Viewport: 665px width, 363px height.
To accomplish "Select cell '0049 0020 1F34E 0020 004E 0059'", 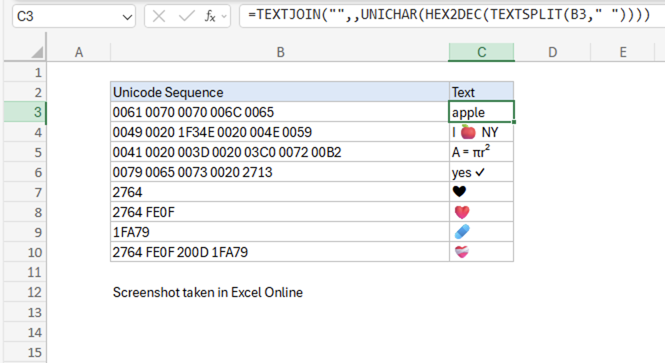I will tap(280, 132).
